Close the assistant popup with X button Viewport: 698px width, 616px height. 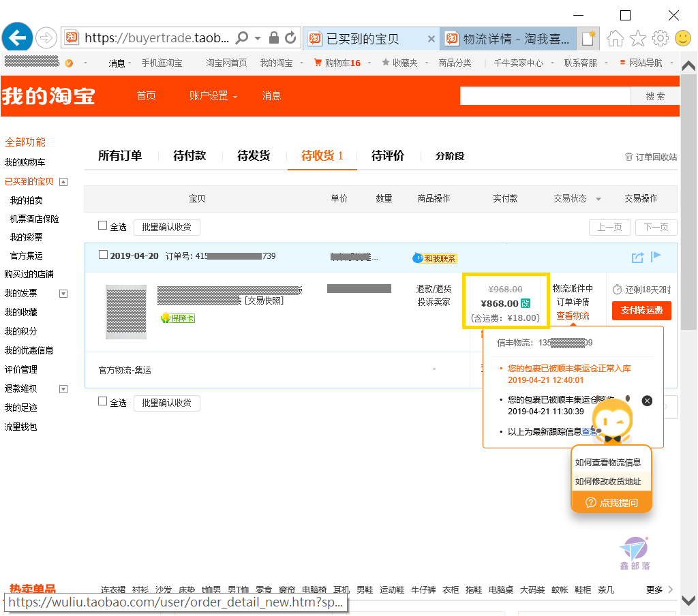click(648, 401)
